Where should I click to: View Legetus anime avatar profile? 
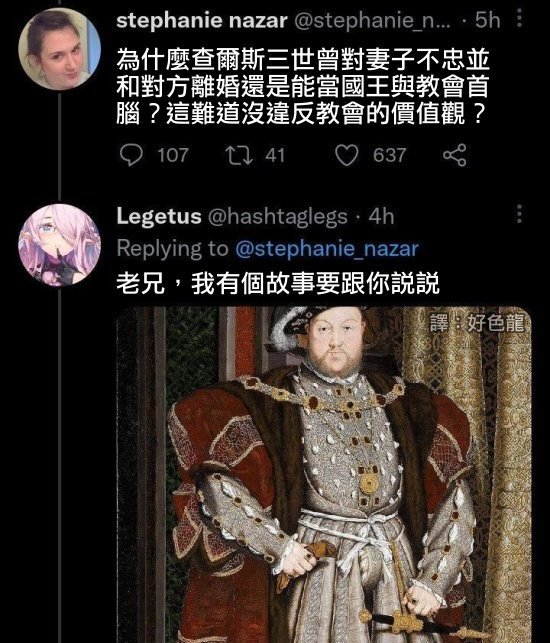(x=59, y=245)
